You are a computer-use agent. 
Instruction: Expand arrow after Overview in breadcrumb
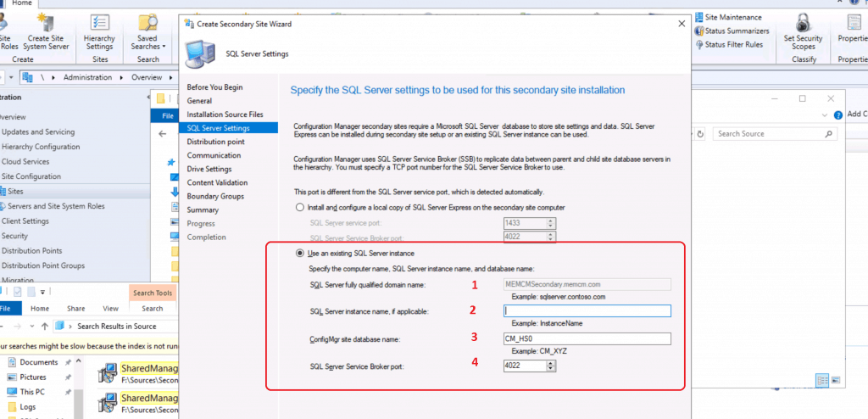click(x=171, y=77)
